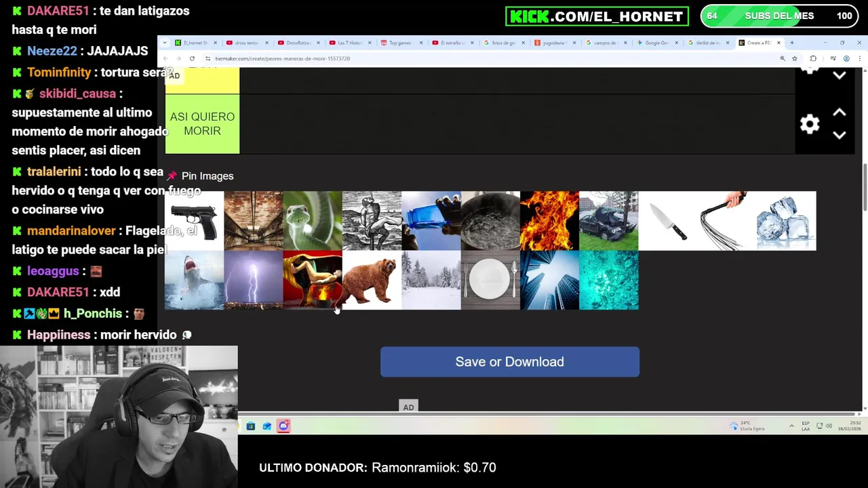Click the KICK.COM/EL_HORNET banner
The image size is (868, 488).
coord(597,16)
